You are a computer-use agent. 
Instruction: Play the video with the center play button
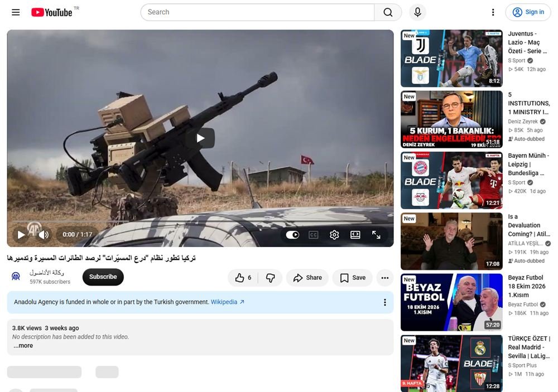(200, 138)
